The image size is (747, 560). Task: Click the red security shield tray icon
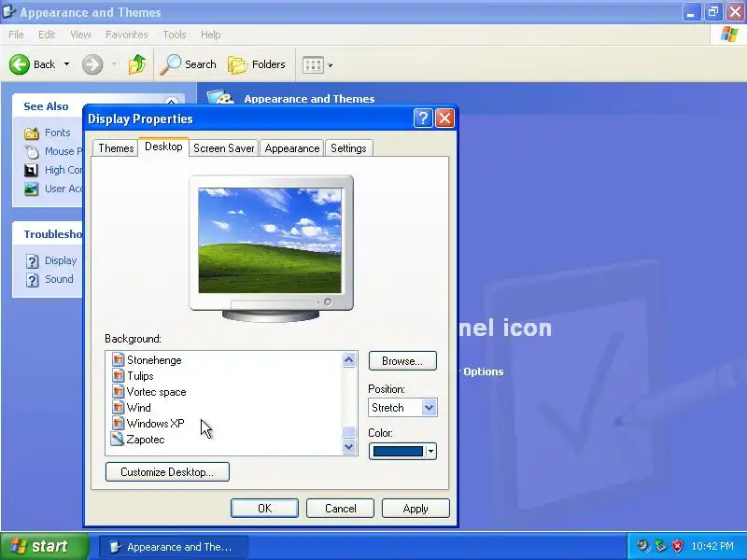point(677,546)
